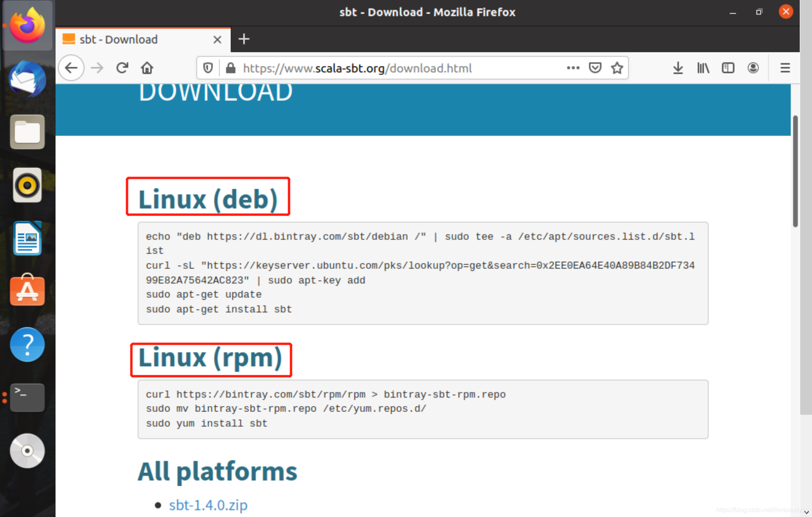Select the sbt - Download tab
Image resolution: width=812 pixels, height=517 pixels.
pos(143,39)
